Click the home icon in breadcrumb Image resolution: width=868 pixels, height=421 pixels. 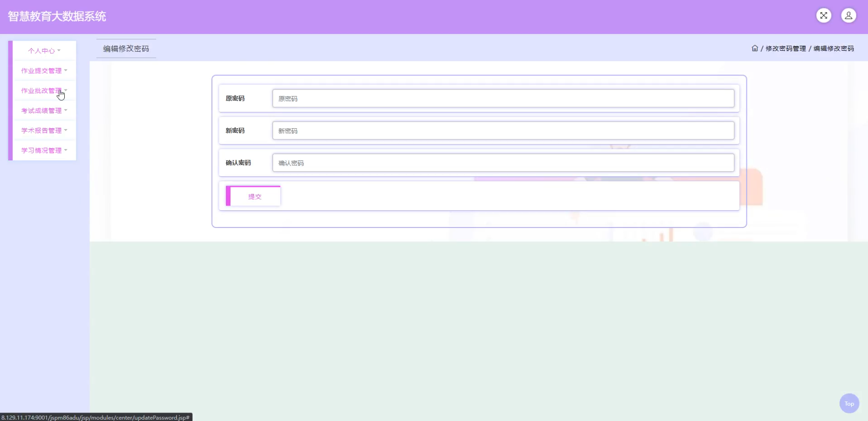(x=755, y=48)
